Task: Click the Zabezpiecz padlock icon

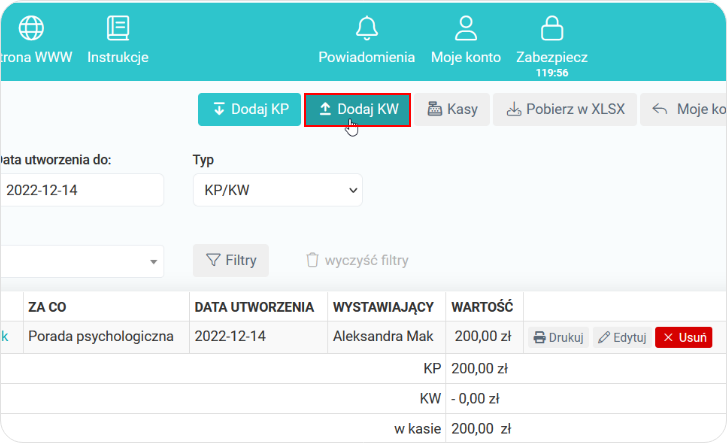Action: 552,28
